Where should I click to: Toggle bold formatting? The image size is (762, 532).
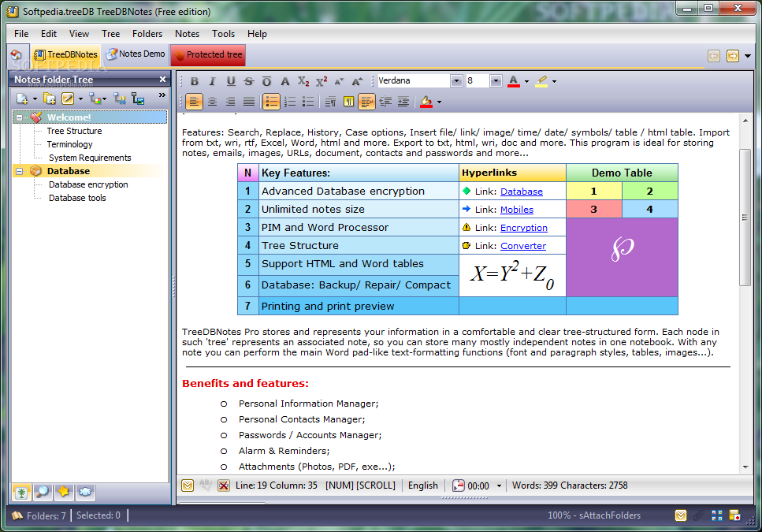pyautogui.click(x=195, y=81)
